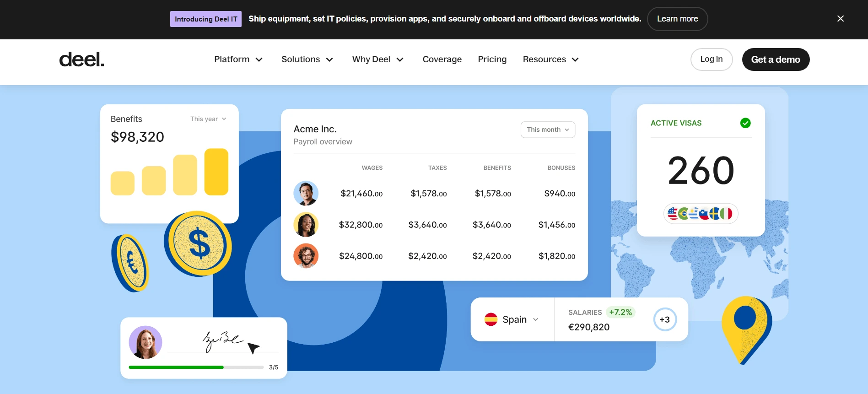
Task: Open the Coverage page
Action: (442, 59)
